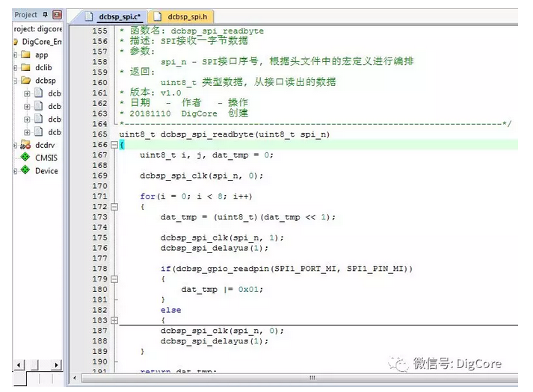The image size is (533, 392).
Task: Click the 'else' keyword on line 182
Action: click(170, 310)
